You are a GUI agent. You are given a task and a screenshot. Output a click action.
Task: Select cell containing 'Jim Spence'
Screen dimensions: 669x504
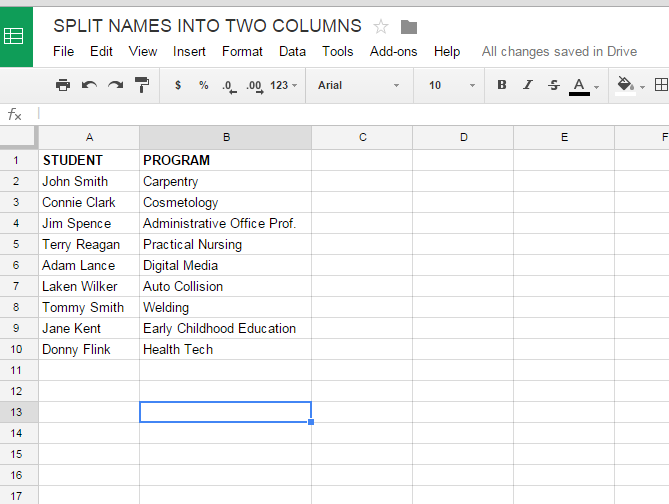89,223
